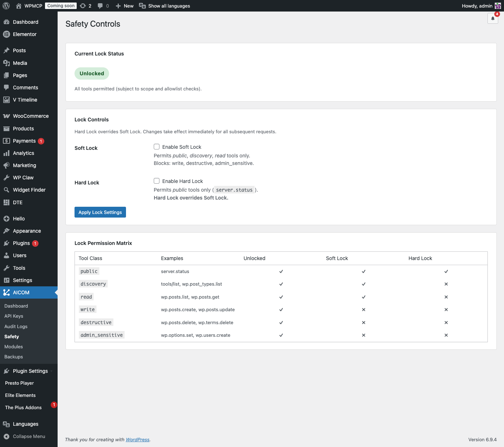Enable Soft Lock
The width and height of the screenshot is (504, 447).
coord(157,147)
